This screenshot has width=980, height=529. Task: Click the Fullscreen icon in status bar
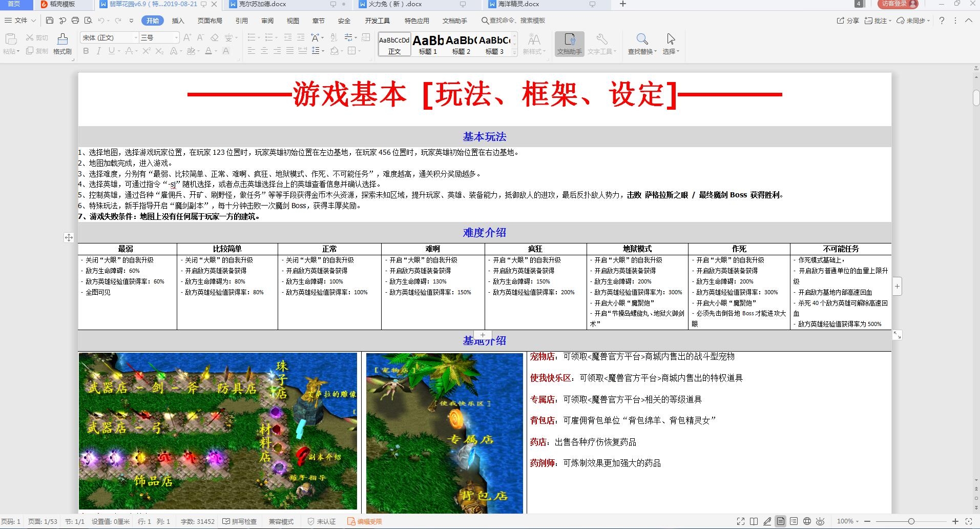tap(741, 521)
